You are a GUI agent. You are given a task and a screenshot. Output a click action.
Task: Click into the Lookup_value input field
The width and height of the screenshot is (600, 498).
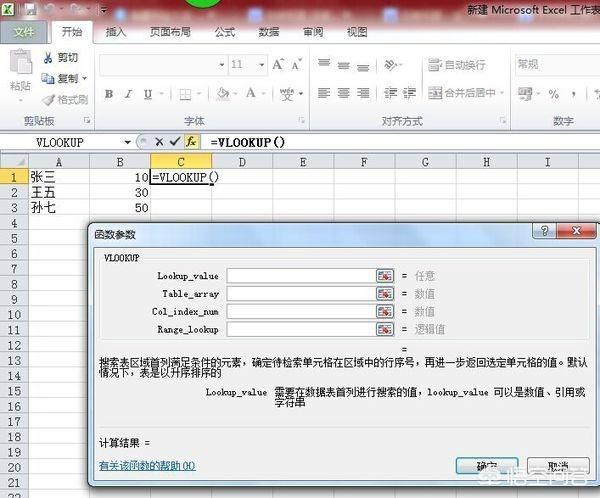click(x=300, y=276)
